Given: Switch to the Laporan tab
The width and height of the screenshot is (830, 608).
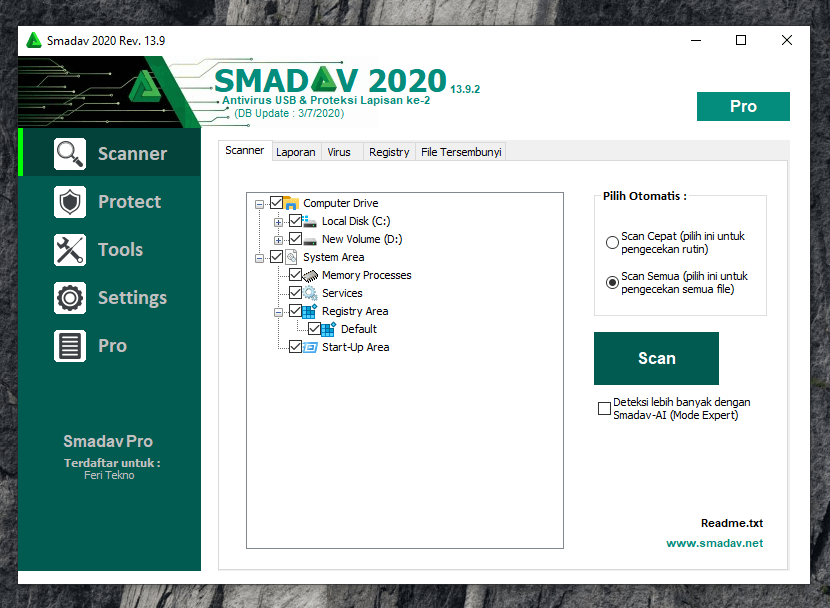Looking at the screenshot, I should (296, 152).
